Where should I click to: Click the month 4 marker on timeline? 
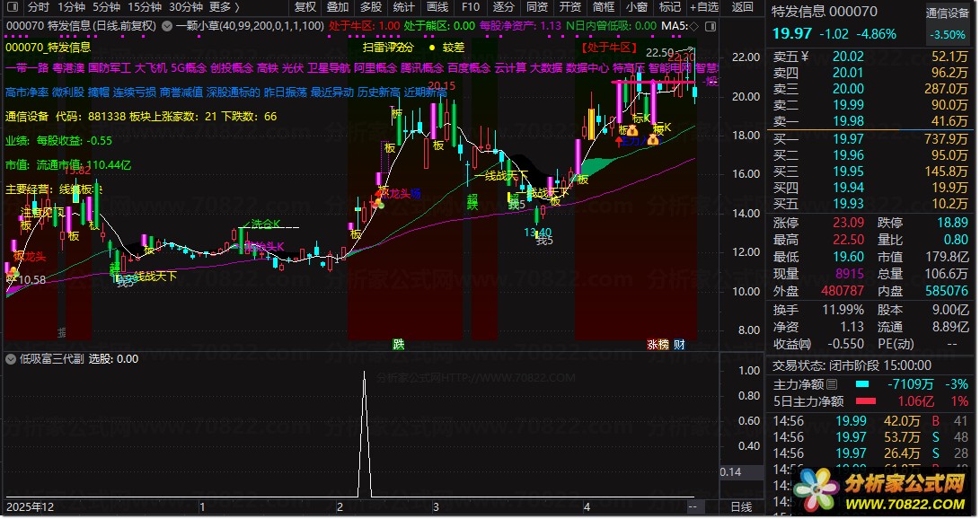(x=587, y=506)
